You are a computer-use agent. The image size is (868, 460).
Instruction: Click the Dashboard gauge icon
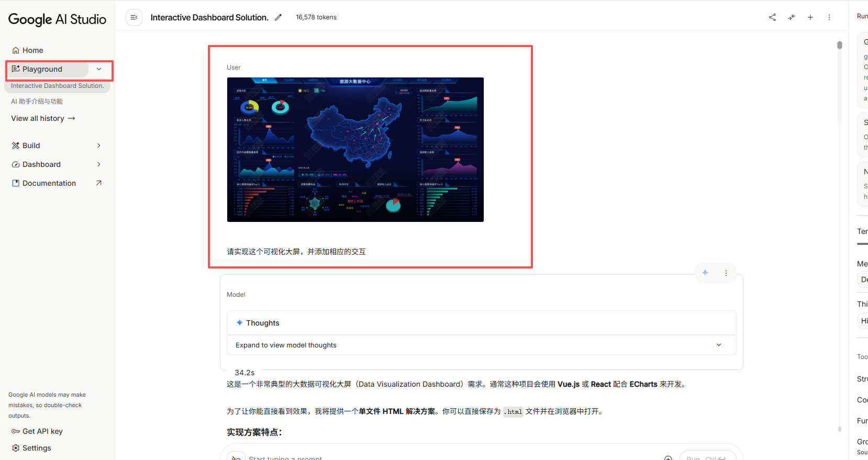[16, 164]
